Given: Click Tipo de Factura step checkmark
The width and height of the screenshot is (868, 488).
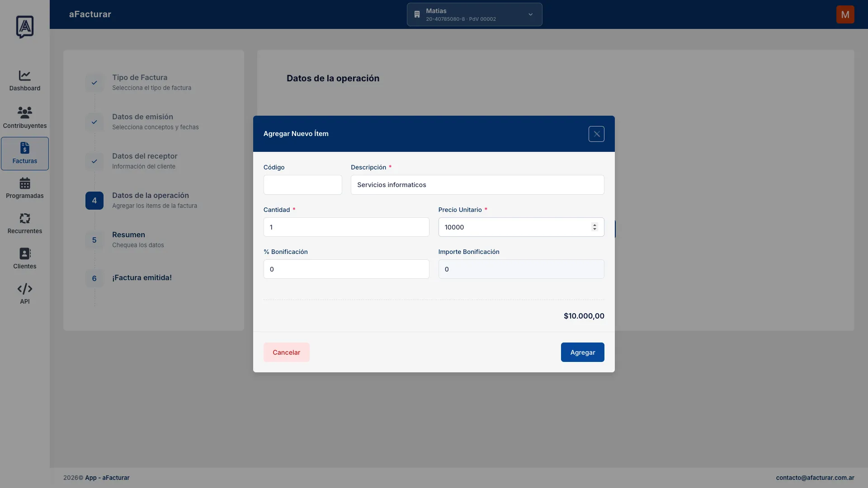Looking at the screenshot, I should [94, 83].
